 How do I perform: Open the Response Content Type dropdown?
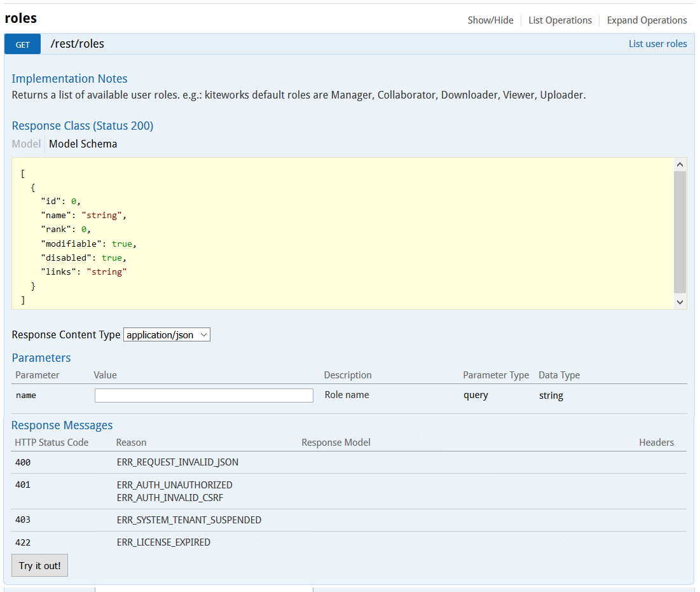tap(167, 334)
